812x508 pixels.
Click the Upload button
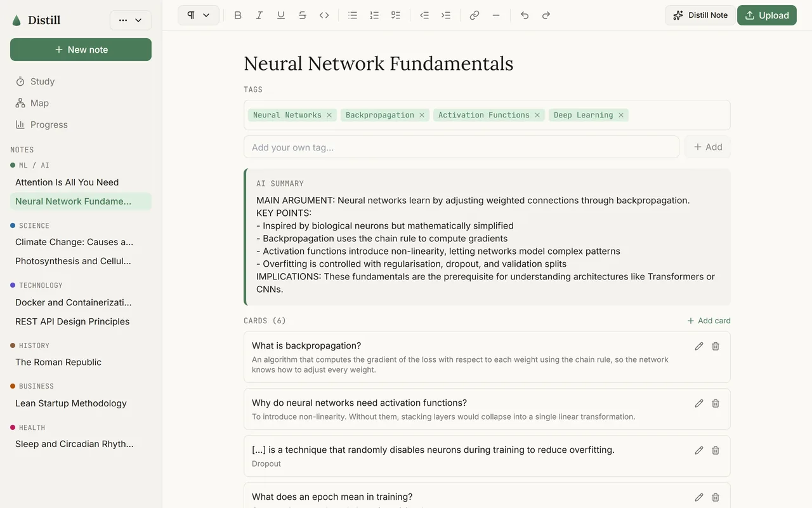tap(767, 15)
